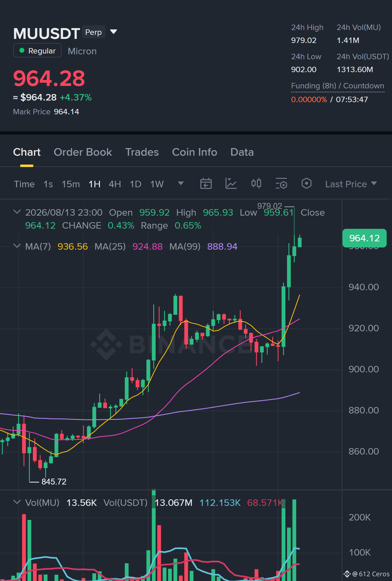Select the 1D interval
This screenshot has width=392, height=581.
point(135,184)
